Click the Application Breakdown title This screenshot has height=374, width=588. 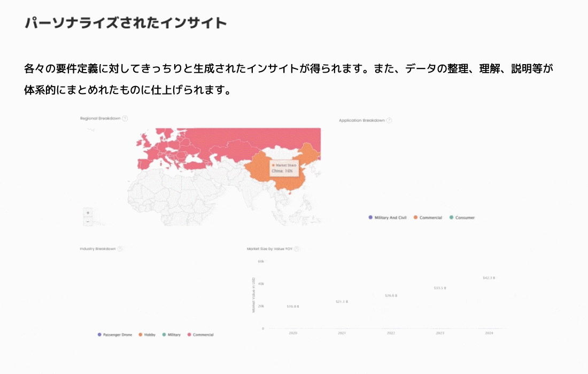(362, 121)
